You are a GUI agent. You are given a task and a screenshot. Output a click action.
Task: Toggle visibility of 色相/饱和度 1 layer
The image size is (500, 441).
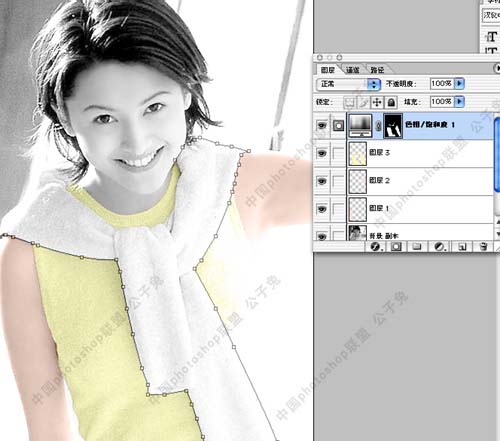[x=322, y=125]
